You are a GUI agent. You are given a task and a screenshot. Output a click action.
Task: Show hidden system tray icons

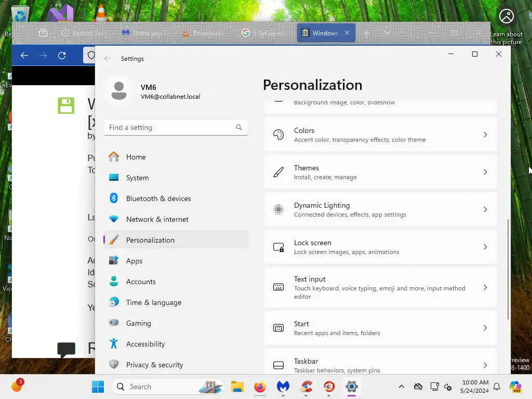point(402,387)
